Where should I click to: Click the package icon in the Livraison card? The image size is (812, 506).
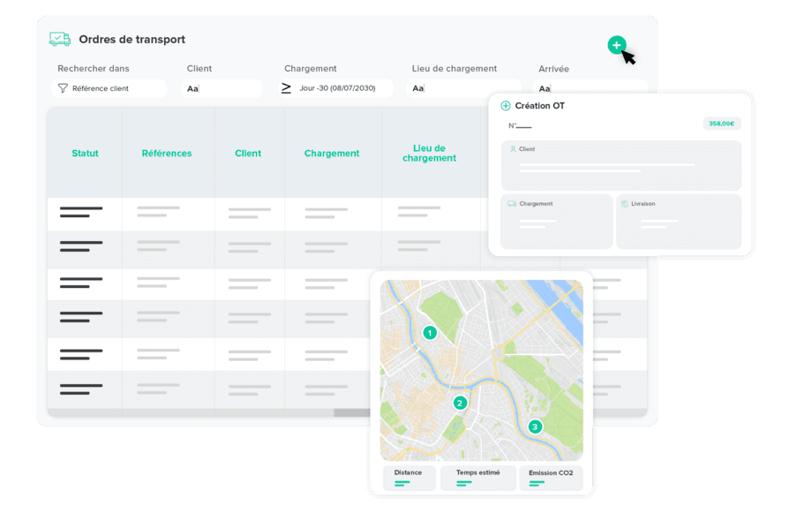[x=625, y=203]
